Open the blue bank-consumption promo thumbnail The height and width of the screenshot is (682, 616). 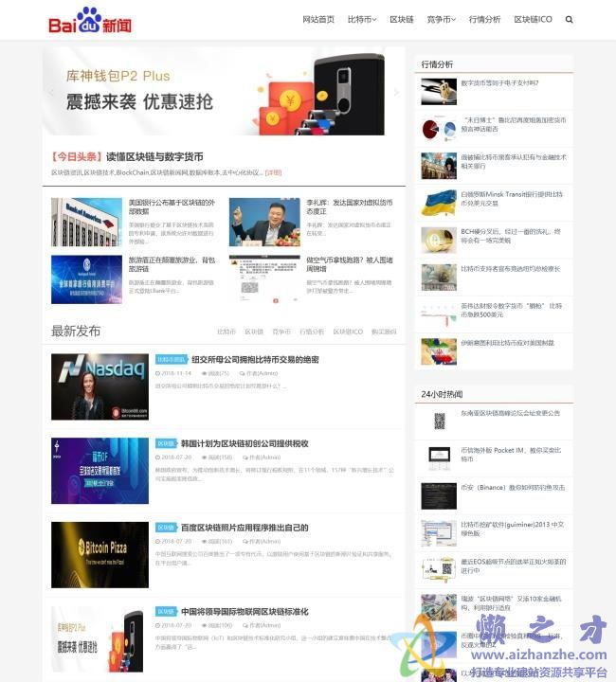click(86, 279)
